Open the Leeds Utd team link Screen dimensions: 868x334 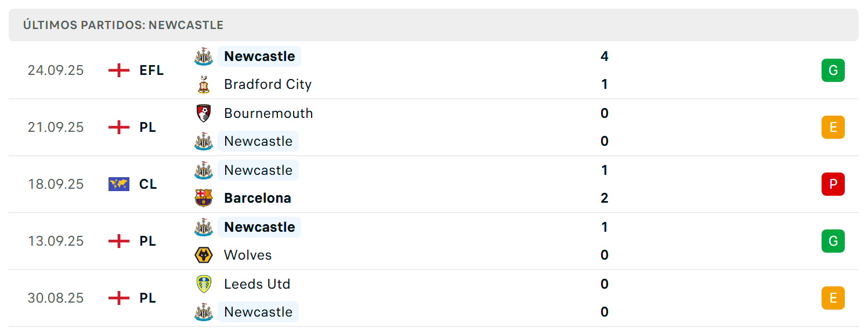[x=257, y=284]
